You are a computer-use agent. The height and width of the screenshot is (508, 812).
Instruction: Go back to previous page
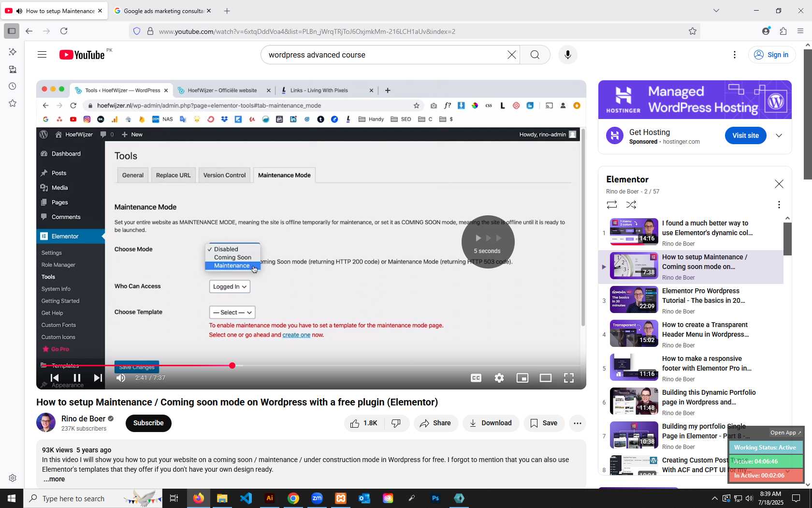pos(29,31)
